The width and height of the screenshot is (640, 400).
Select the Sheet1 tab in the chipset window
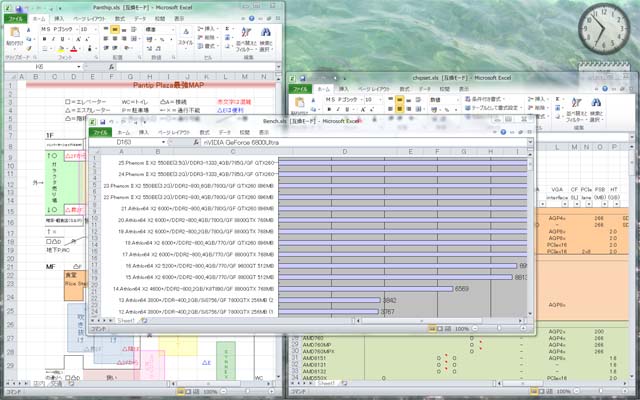click(326, 383)
